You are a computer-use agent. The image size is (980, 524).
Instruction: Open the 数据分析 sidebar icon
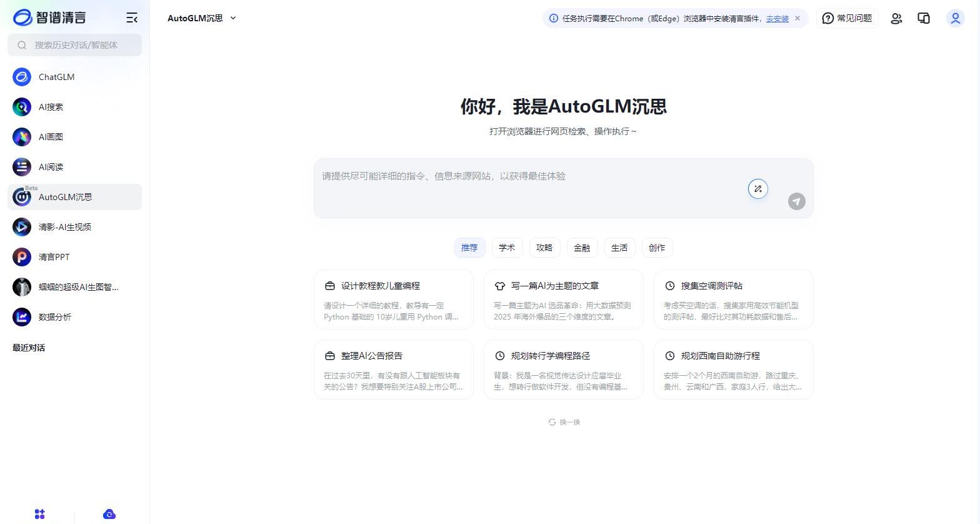click(22, 317)
